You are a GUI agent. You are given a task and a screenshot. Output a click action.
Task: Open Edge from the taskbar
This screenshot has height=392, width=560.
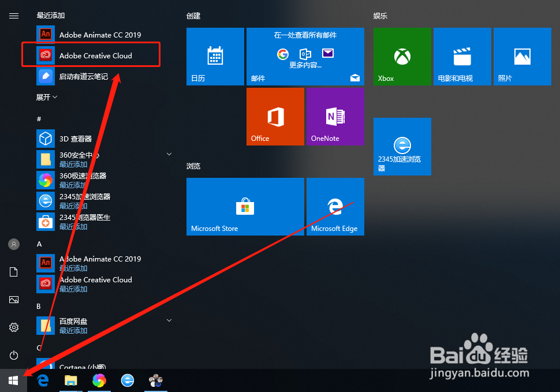(x=43, y=380)
